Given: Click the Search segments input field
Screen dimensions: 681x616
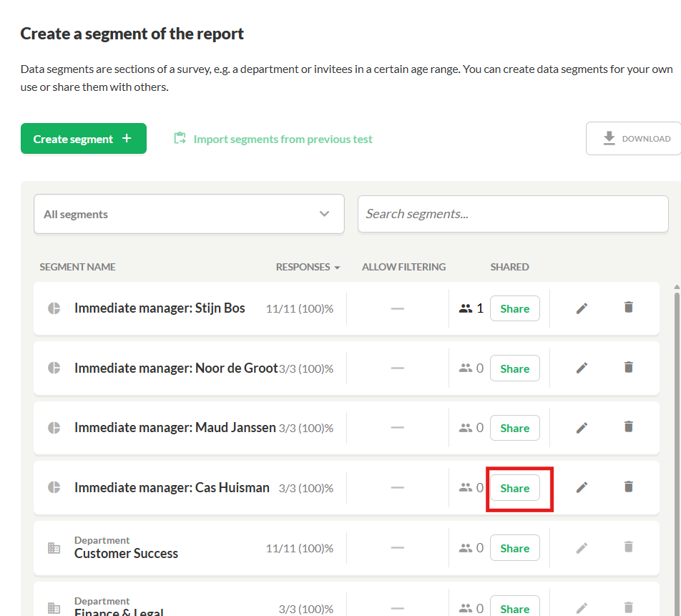Looking at the screenshot, I should [x=512, y=214].
